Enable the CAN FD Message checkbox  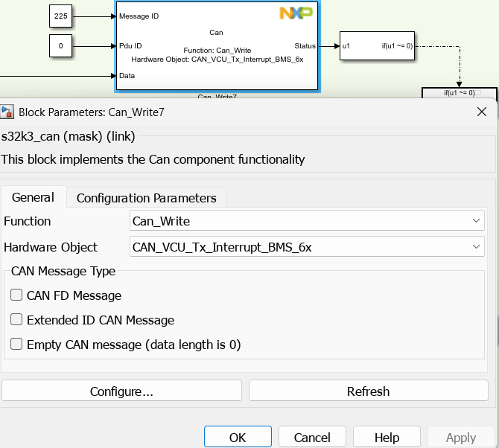[16, 295]
